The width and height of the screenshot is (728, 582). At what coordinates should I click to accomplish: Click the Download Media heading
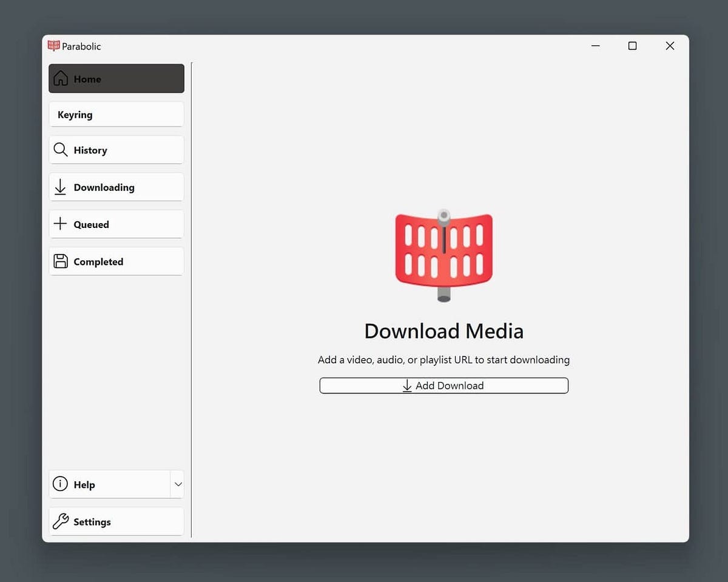click(443, 331)
